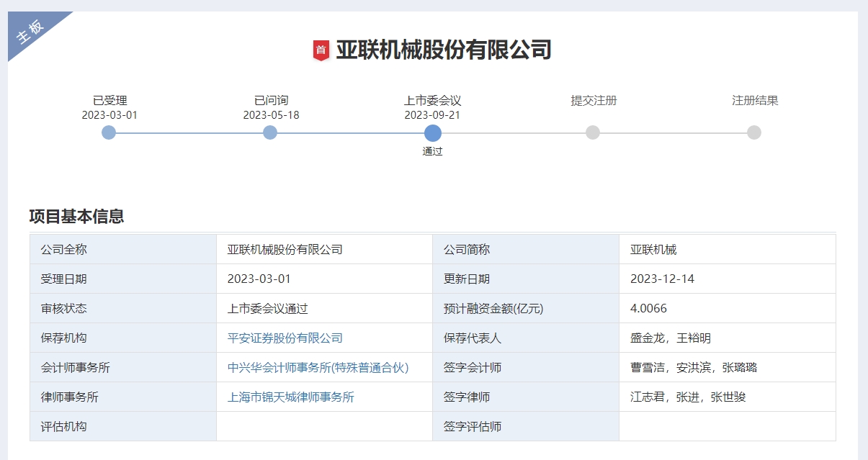Click the 上市委会议通过 status value
Screen dimensions: 868x460
[x=268, y=309]
